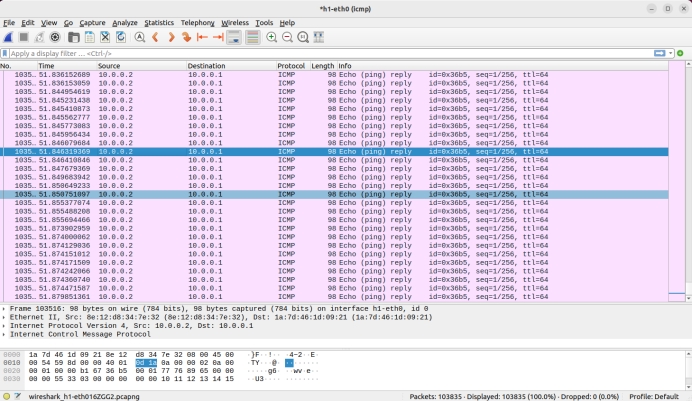The image size is (692, 401).
Task: Reload the capture file icon
Action: coord(120,37)
